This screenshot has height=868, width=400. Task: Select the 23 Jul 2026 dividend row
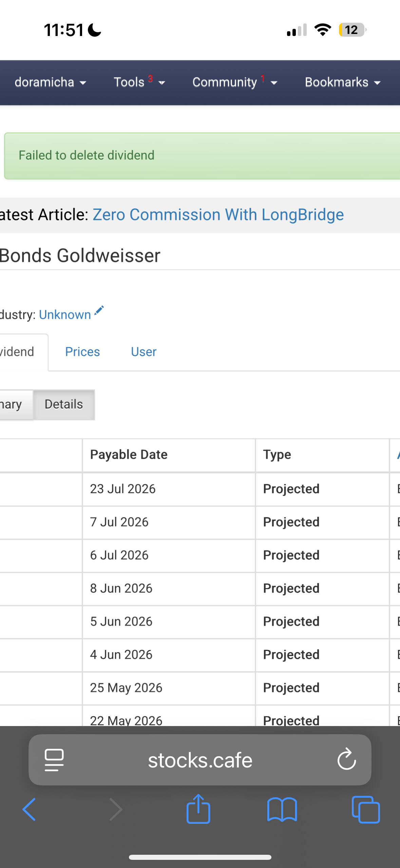pyautogui.click(x=200, y=489)
